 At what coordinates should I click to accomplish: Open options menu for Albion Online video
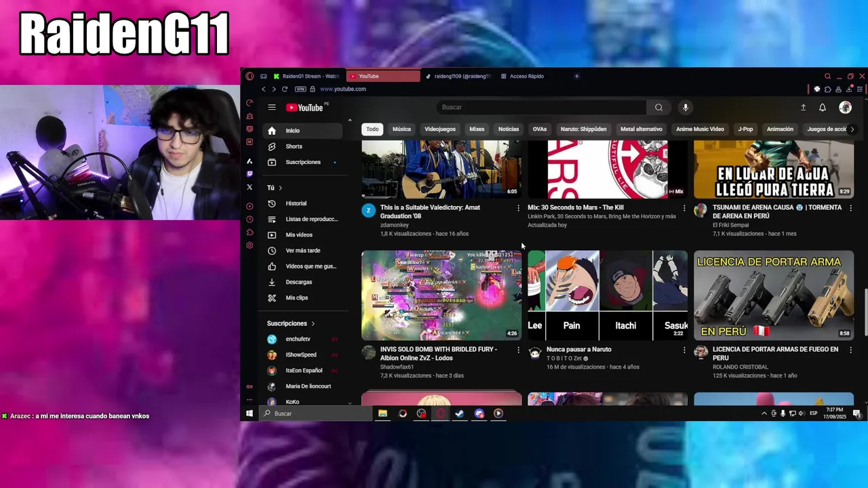[518, 350]
